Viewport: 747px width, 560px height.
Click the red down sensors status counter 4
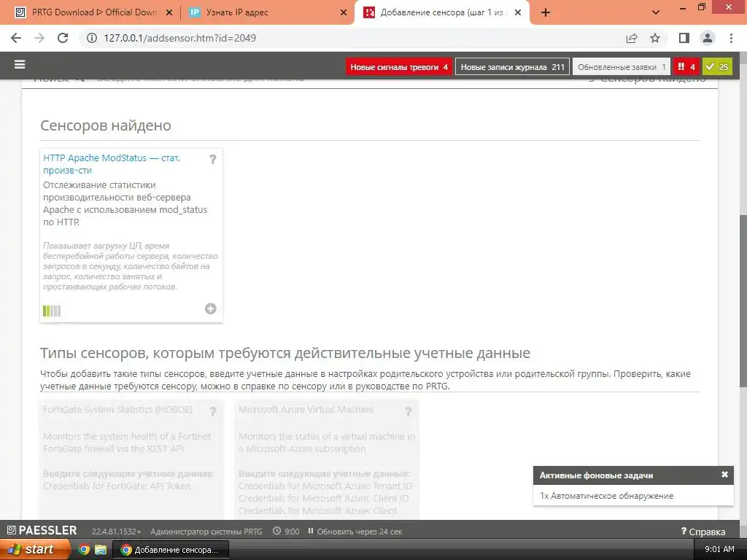tap(686, 67)
